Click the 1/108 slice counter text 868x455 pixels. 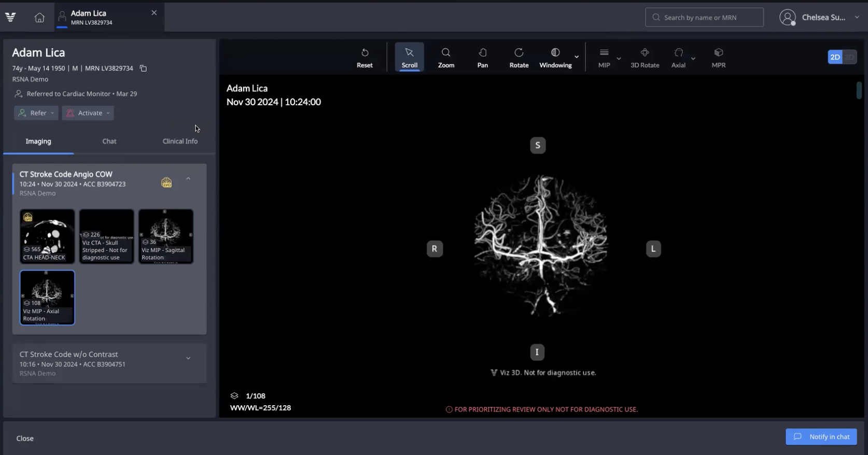pyautogui.click(x=256, y=395)
